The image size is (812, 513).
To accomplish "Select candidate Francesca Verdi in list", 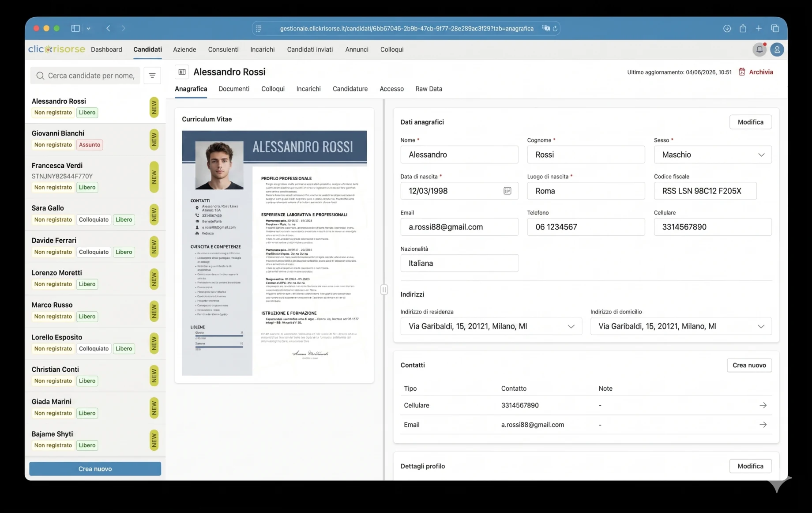I will (95, 177).
